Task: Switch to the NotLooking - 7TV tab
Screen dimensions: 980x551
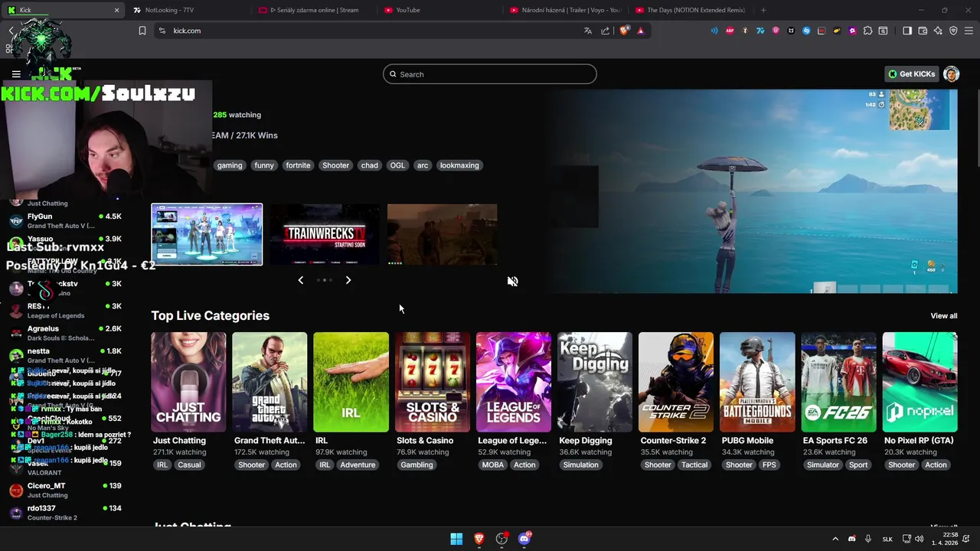Action: tap(188, 10)
